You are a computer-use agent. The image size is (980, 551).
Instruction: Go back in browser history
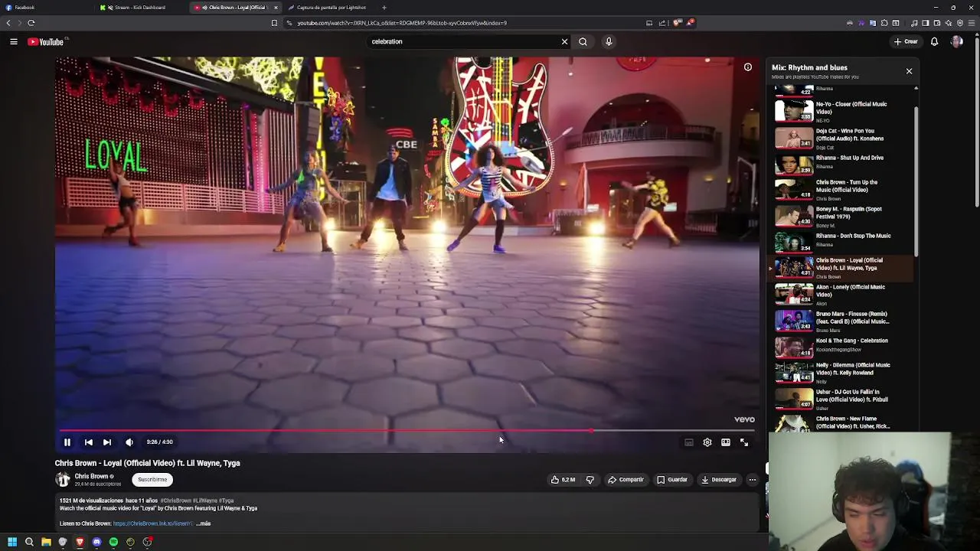pos(8,23)
